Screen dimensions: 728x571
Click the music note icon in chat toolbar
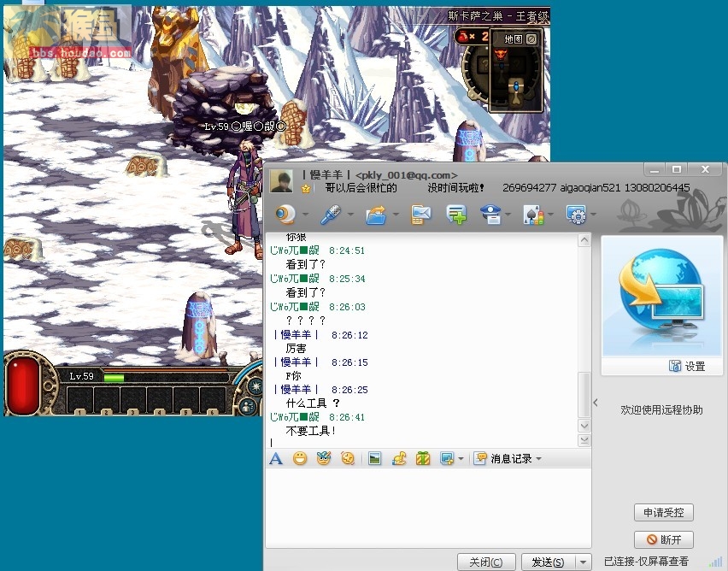coord(399,458)
